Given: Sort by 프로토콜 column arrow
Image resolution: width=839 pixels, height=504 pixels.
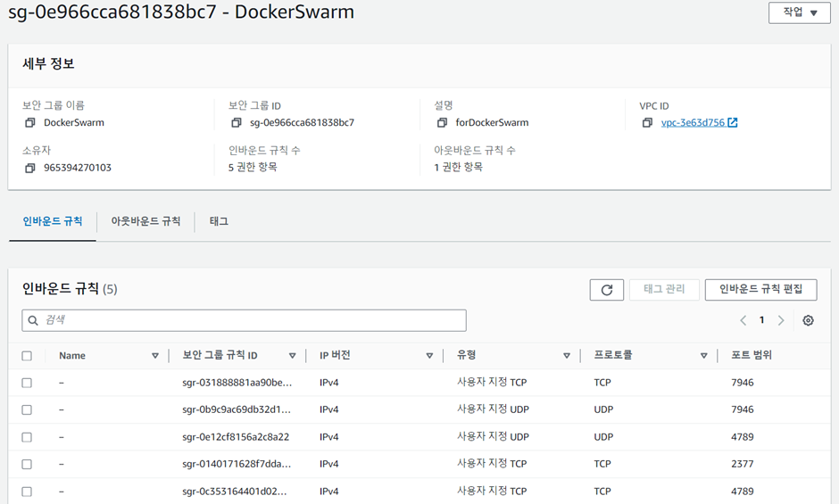Looking at the screenshot, I should (703, 356).
